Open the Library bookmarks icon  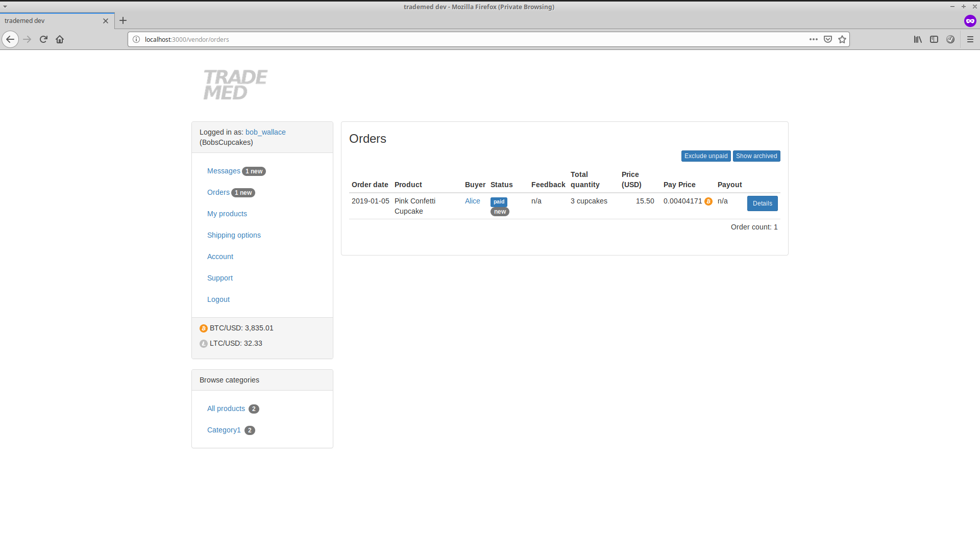pos(918,39)
